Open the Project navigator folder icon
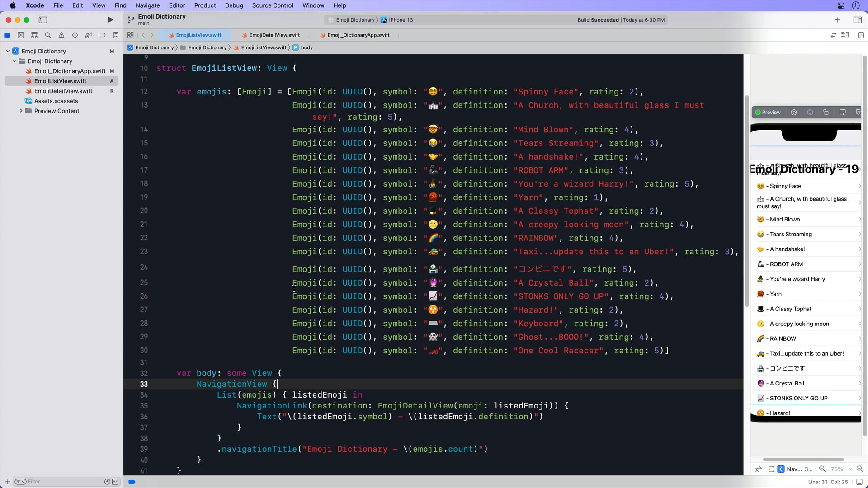868x488 pixels. click(7, 35)
